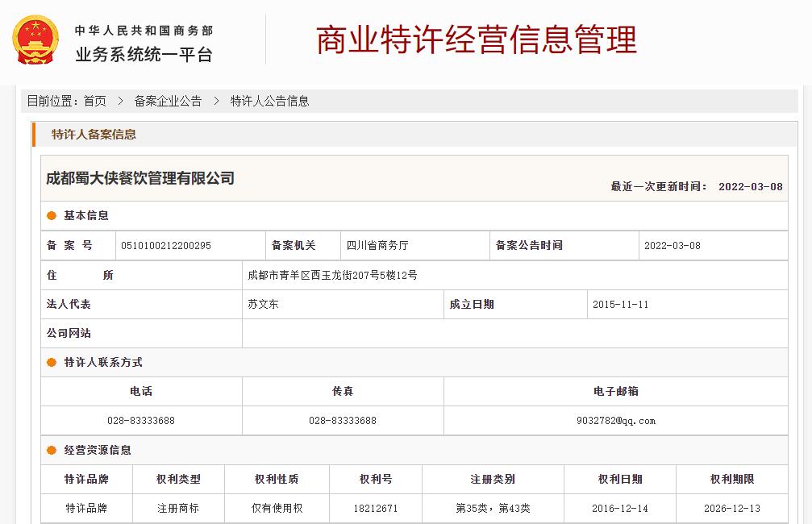The height and width of the screenshot is (524, 812).
Task: Click 第35类，第43类 registration category cell
Action: [x=493, y=509]
